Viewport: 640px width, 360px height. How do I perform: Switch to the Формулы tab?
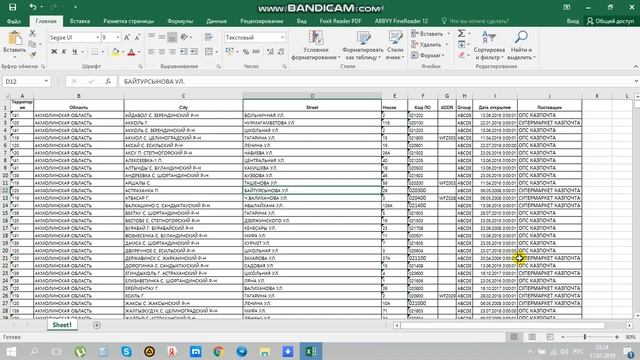click(180, 21)
